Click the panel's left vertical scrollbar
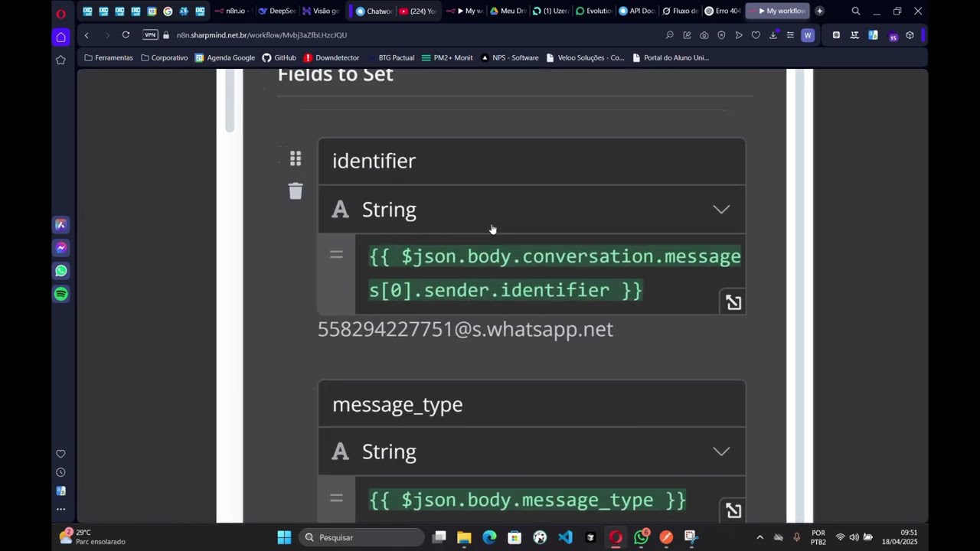 229,101
